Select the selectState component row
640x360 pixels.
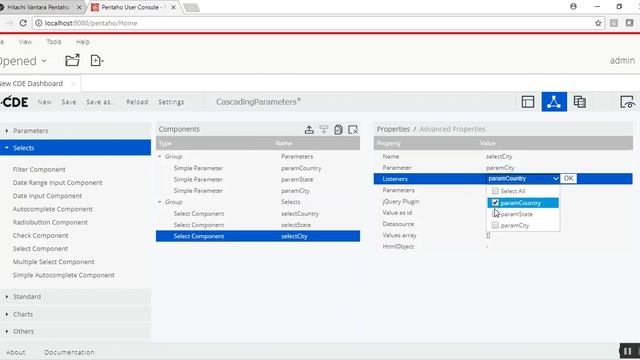[258, 224]
